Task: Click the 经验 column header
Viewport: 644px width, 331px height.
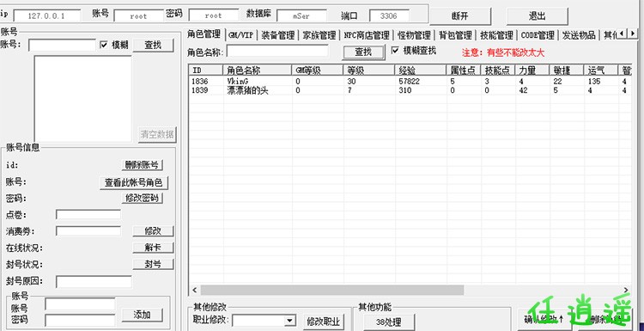Action: 421,70
